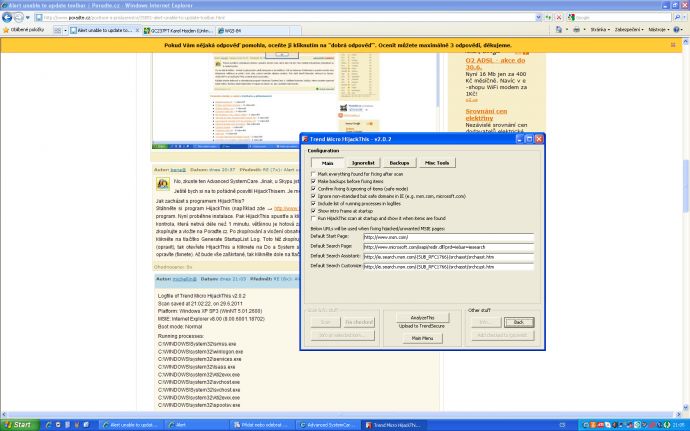
Task: Click the Default Search Page input field
Action: [448, 247]
